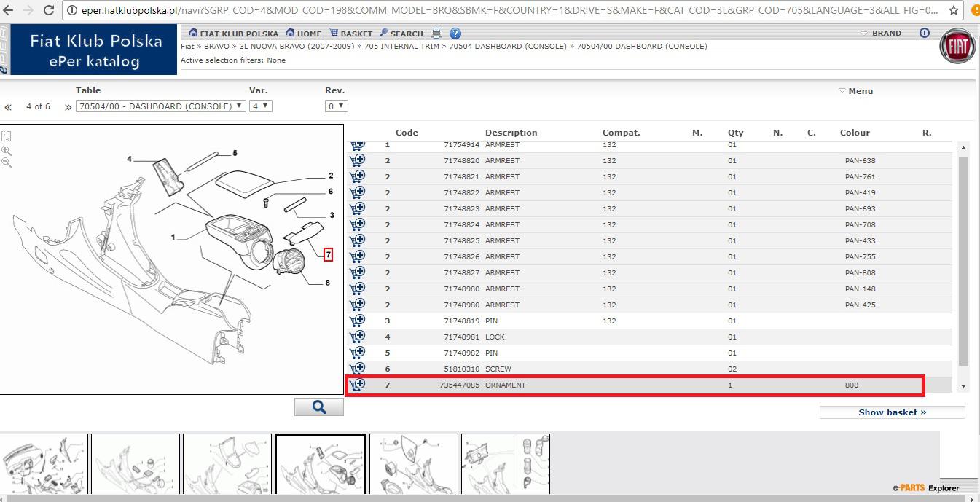Add SCREW 51810310 to basket via cart icon
The image size is (980, 502).
[358, 369]
